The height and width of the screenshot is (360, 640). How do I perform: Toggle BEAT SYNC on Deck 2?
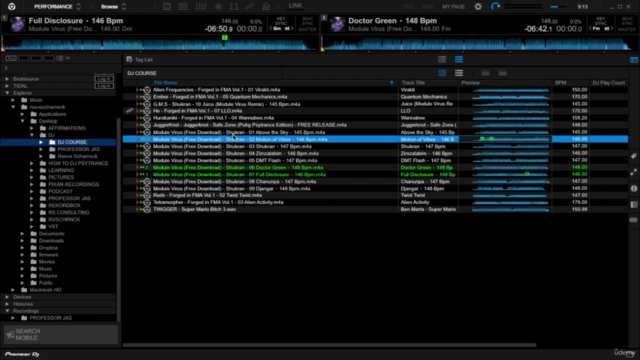(627, 21)
